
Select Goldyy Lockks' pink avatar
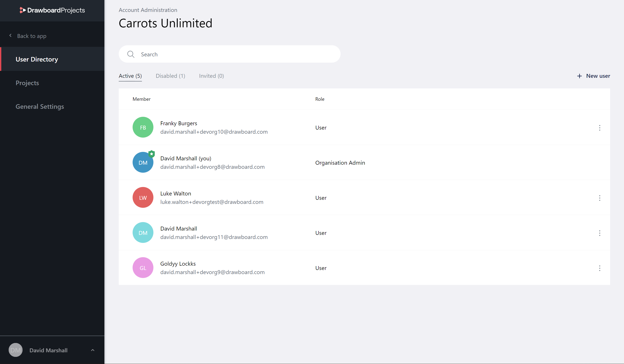pyautogui.click(x=143, y=267)
